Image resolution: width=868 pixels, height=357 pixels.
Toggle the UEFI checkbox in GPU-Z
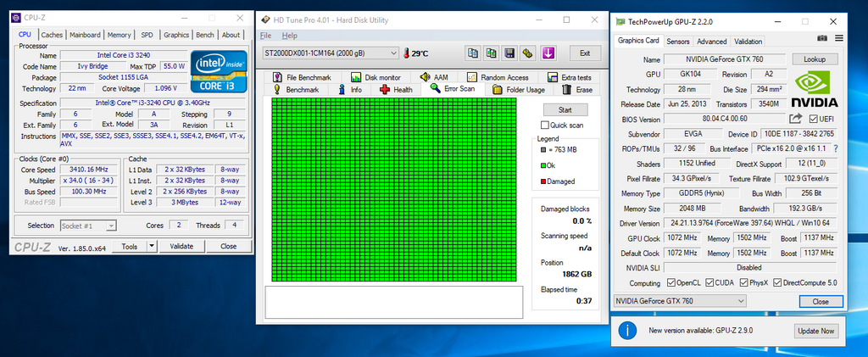813,119
